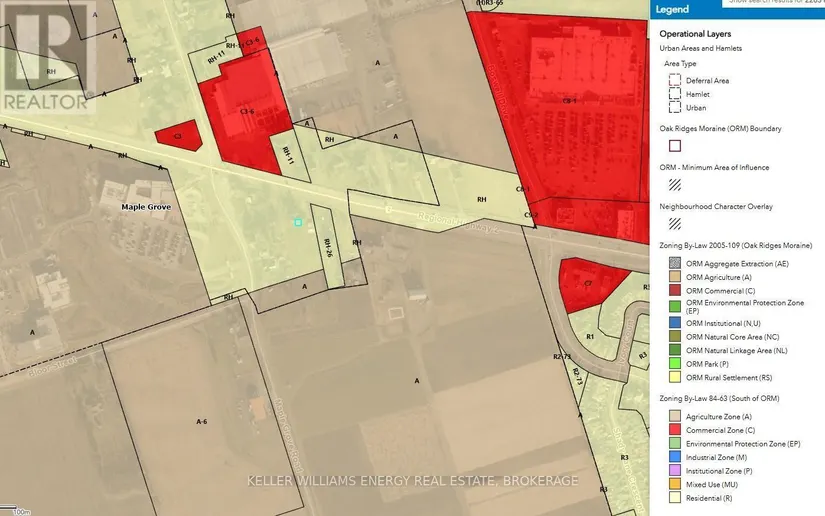Click the cyan selected-property marker on the map
This screenshot has width=825, height=516.
(x=298, y=222)
